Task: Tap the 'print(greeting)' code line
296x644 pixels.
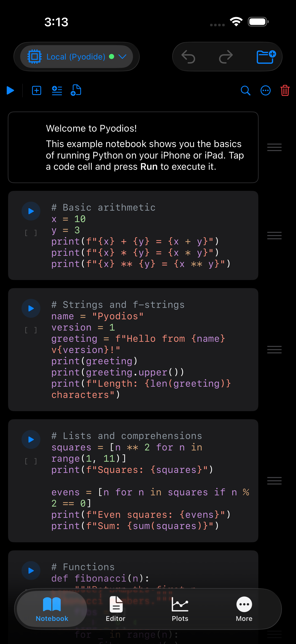Action: [x=94, y=361]
